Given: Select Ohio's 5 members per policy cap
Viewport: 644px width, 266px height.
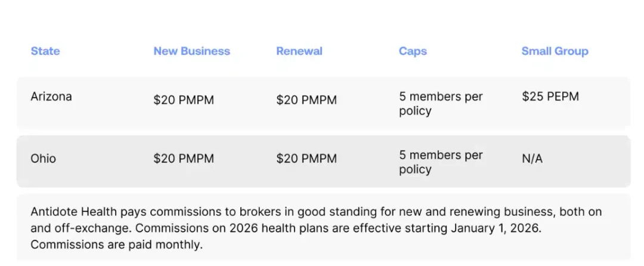Looking at the screenshot, I should [x=441, y=162].
